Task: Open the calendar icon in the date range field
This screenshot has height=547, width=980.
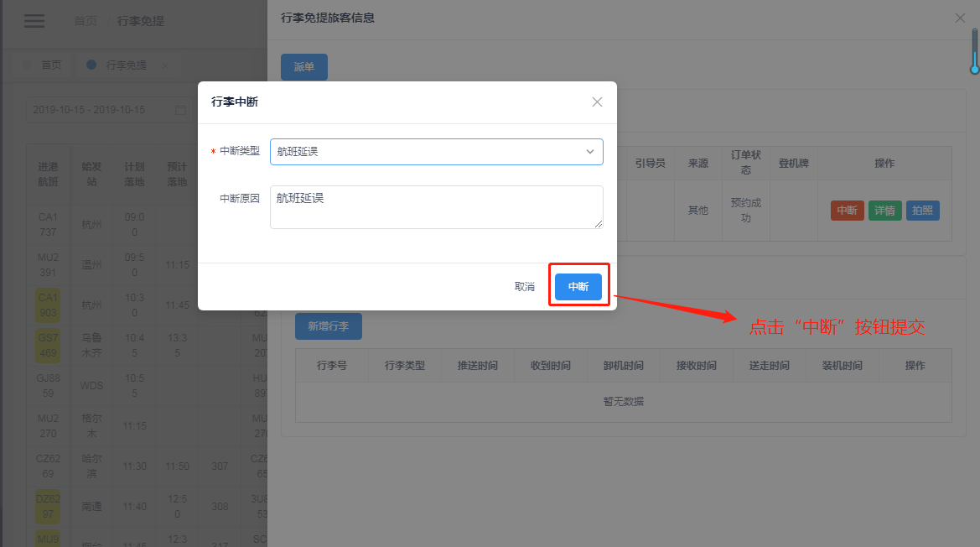Action: 180,110
